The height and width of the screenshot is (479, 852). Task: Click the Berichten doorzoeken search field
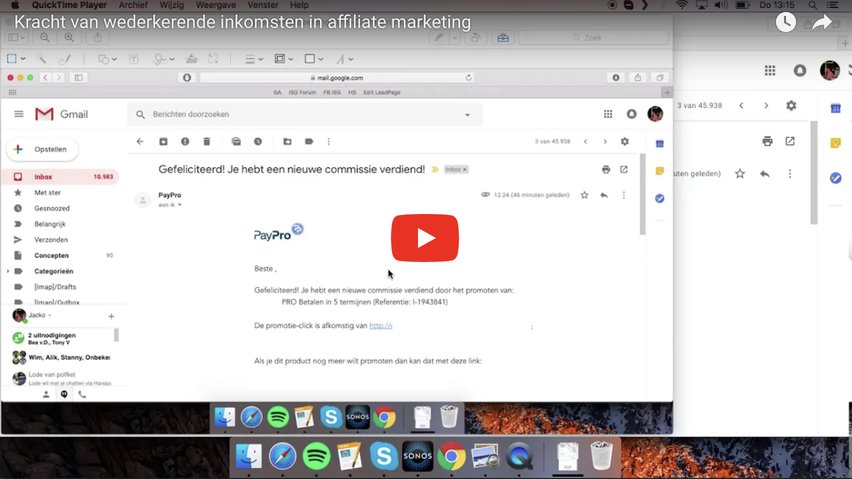(304, 115)
